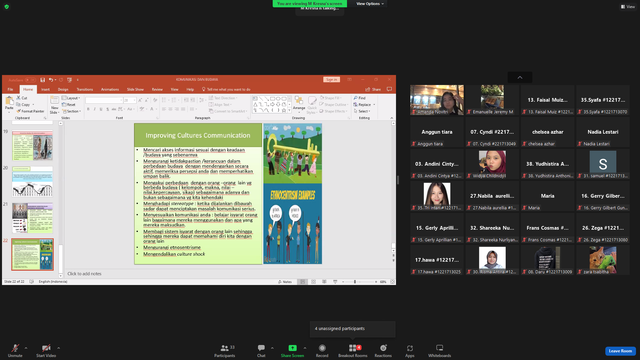Change Zoom layout with View button
Screen dimensions: 640x360
point(628,7)
